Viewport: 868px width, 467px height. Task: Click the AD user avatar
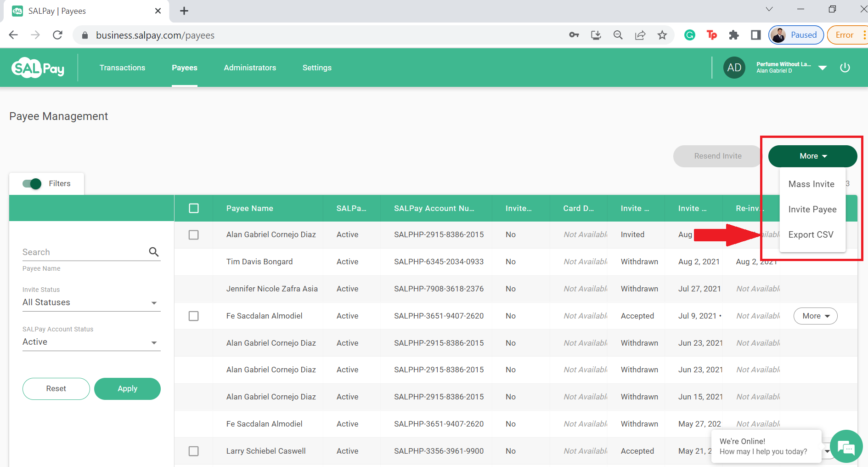pyautogui.click(x=734, y=68)
